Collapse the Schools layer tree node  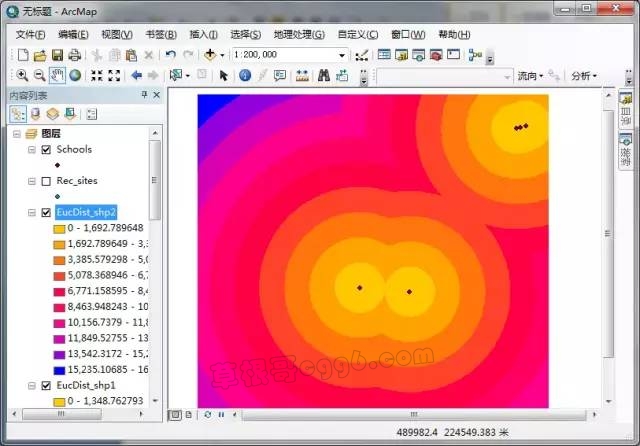coord(32,149)
